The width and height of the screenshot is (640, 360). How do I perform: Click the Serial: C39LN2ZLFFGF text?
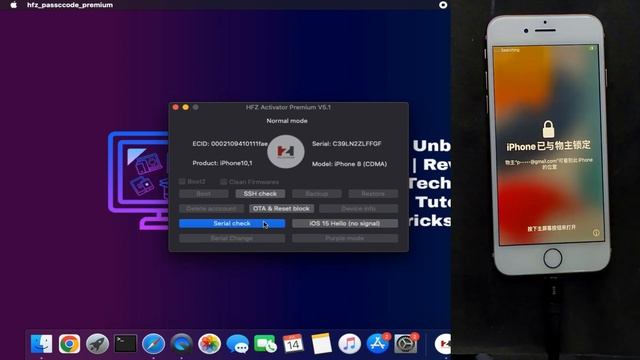pyautogui.click(x=347, y=144)
